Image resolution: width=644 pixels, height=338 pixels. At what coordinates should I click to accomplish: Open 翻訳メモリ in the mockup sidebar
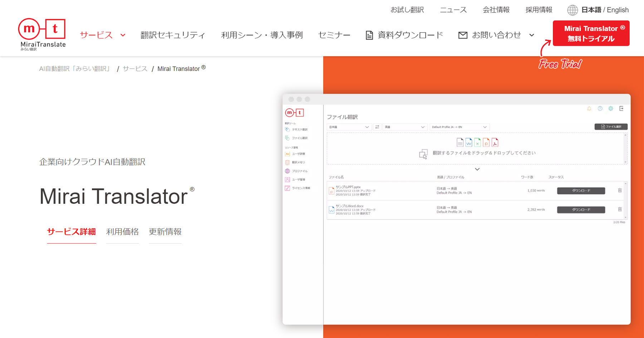coord(295,162)
